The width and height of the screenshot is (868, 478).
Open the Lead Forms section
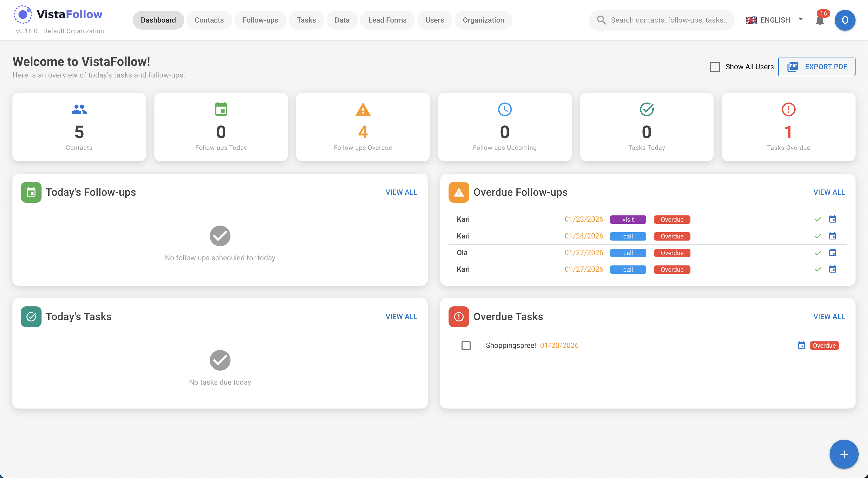click(387, 20)
